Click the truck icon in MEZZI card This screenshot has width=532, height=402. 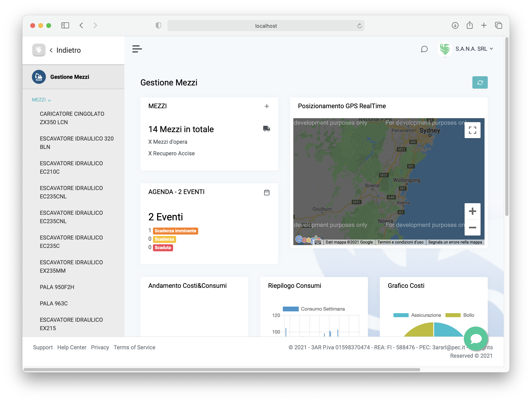[266, 129]
